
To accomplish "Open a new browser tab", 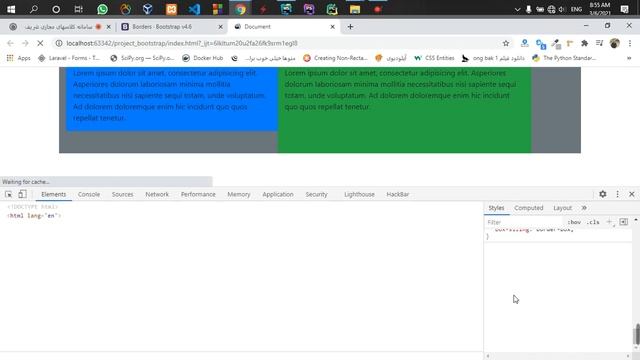I will 350,27.
